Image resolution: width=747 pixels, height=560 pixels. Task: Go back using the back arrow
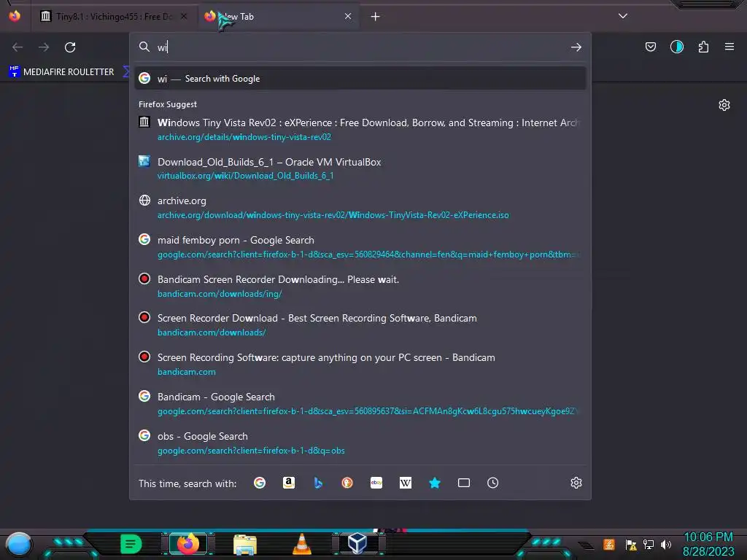pos(18,47)
